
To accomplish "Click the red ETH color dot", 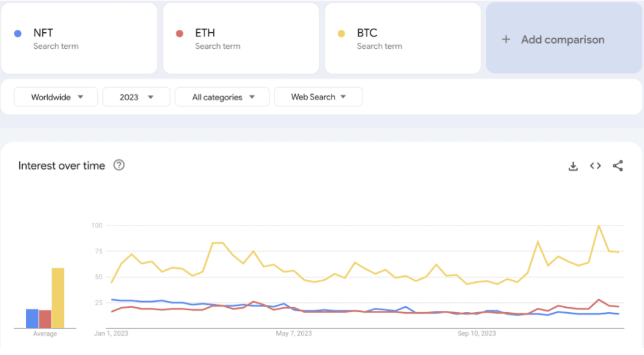I will tap(179, 33).
